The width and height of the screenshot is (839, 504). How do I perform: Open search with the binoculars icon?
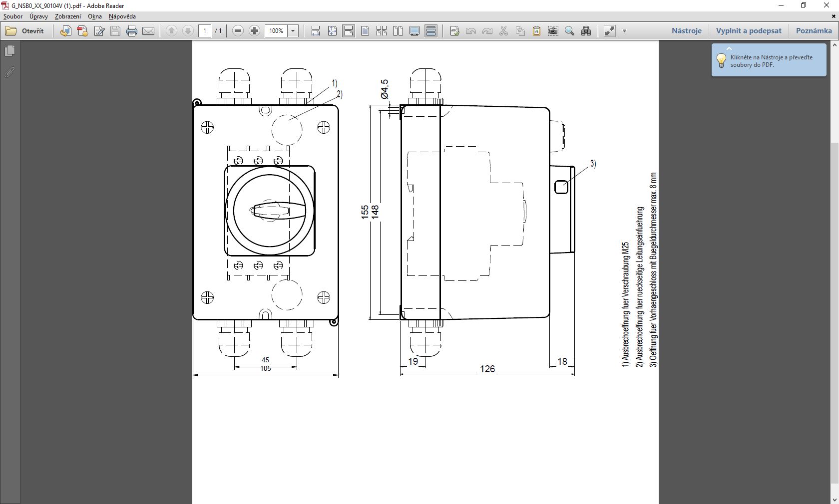coord(586,31)
